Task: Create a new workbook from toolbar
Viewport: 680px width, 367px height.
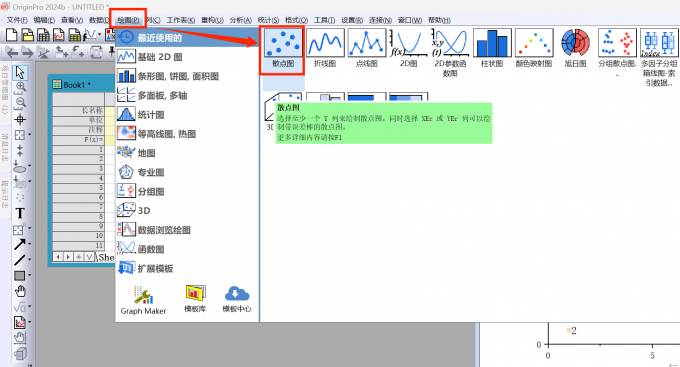Action: coord(43,35)
